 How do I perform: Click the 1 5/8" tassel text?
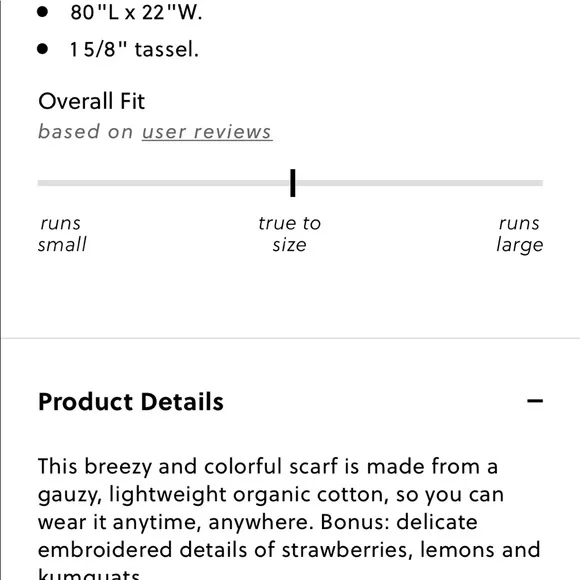tap(134, 49)
